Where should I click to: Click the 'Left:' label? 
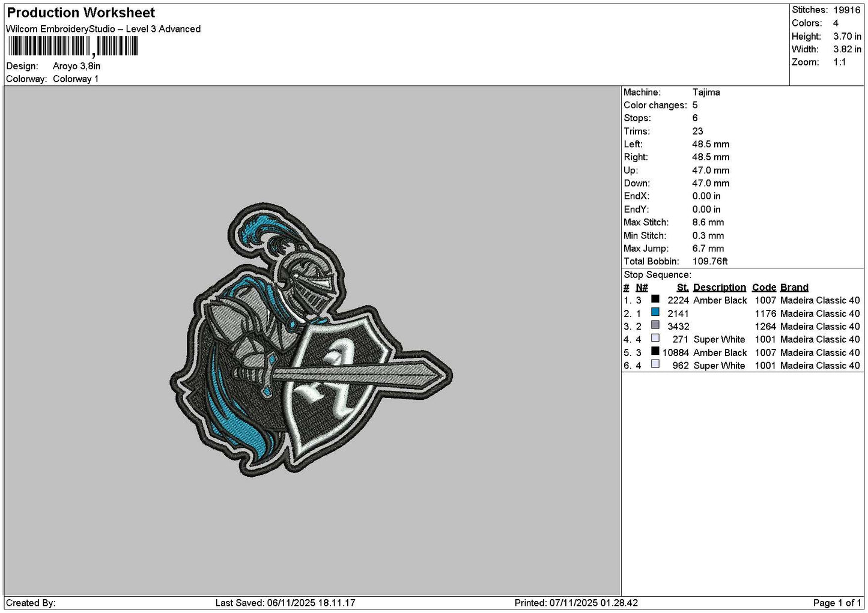pos(633,144)
